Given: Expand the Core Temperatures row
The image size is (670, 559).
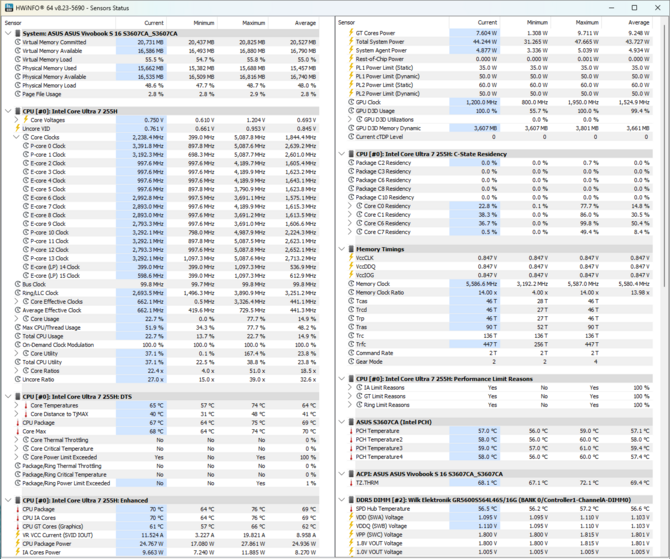Looking at the screenshot, I should [17, 405].
